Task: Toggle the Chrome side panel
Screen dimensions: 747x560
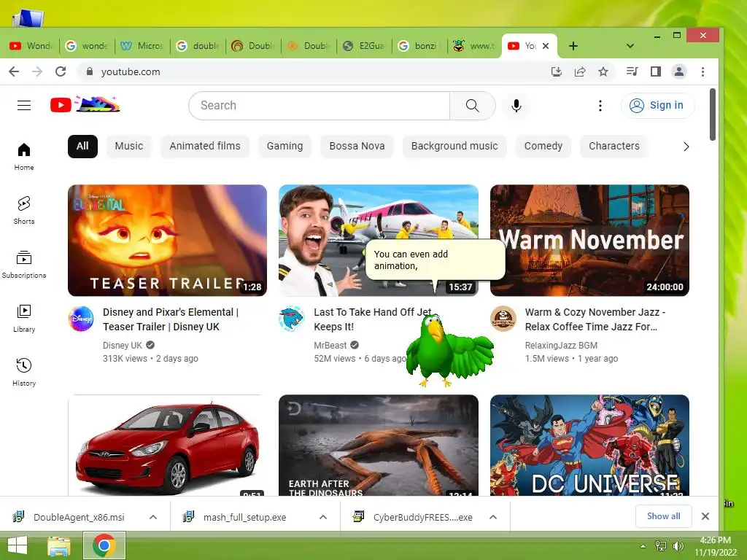Action: click(x=656, y=71)
